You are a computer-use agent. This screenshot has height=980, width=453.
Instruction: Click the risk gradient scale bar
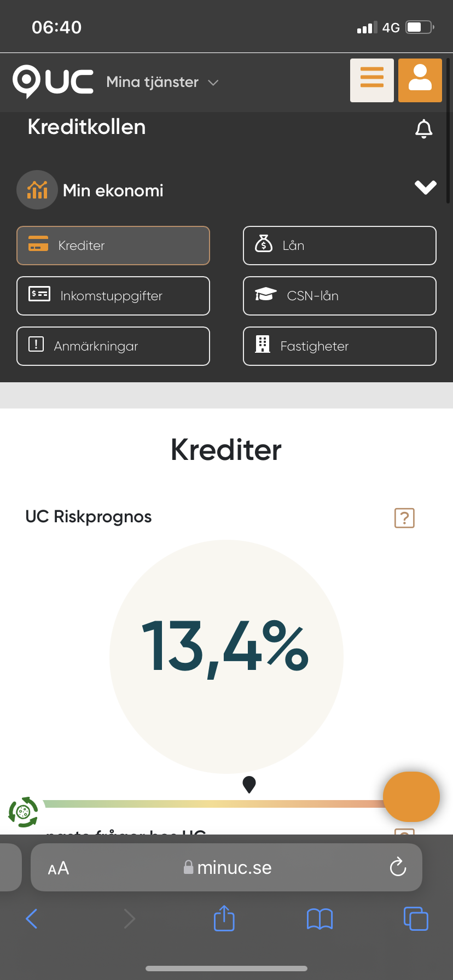point(213,804)
